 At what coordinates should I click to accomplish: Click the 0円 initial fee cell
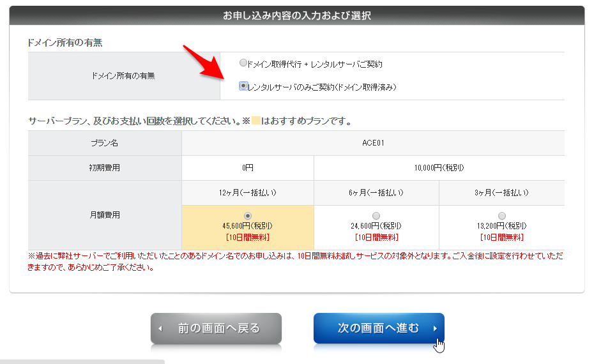point(248,168)
